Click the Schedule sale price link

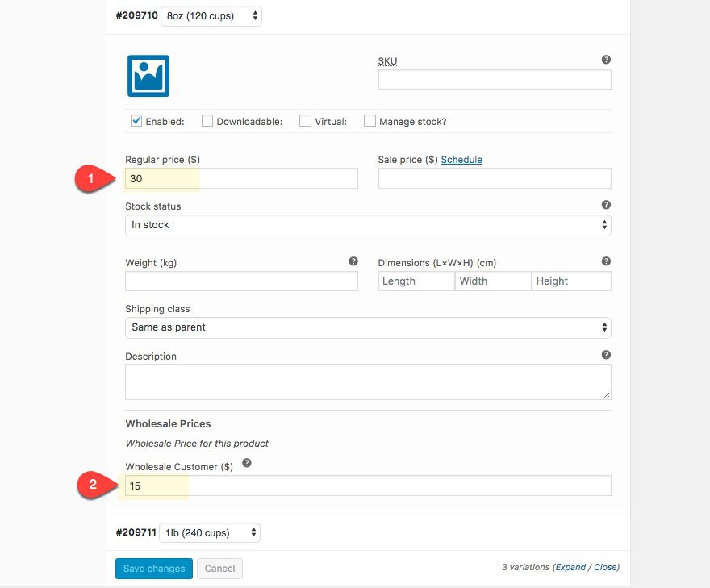coord(461,160)
